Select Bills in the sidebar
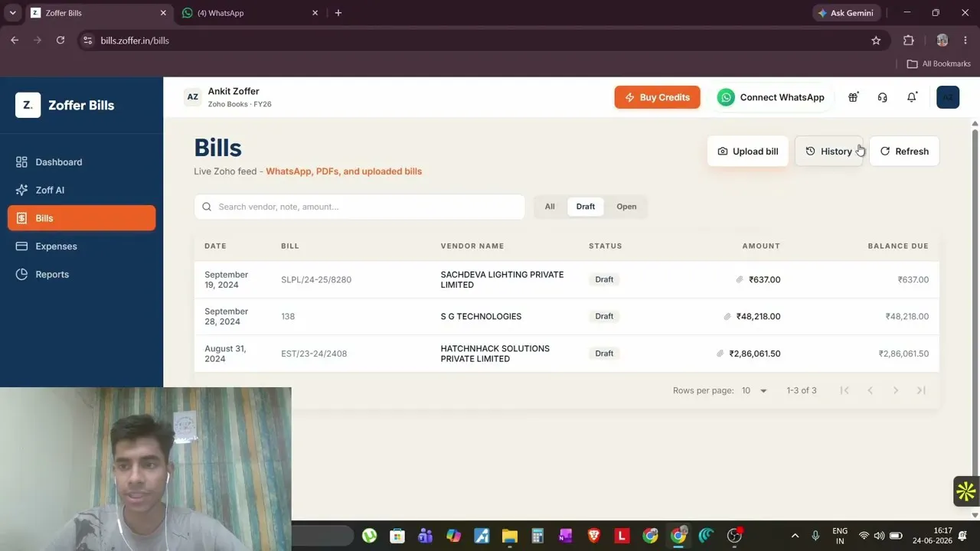 point(81,218)
